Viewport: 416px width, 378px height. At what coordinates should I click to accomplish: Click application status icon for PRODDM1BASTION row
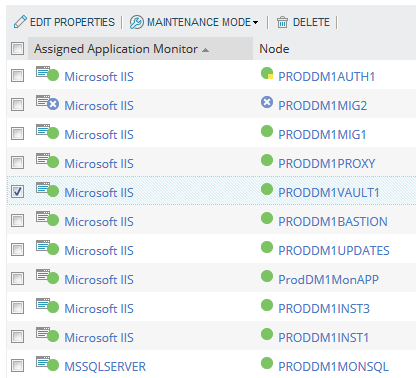click(x=47, y=218)
